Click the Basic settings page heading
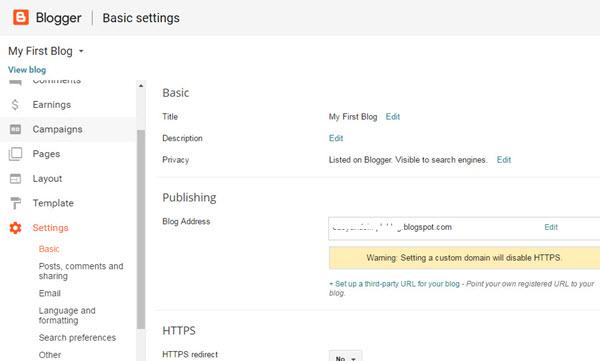Viewport: 600px width, 361px height. [141, 18]
